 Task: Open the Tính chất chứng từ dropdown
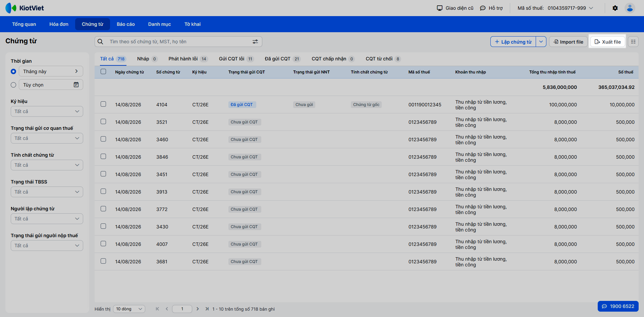point(47,165)
